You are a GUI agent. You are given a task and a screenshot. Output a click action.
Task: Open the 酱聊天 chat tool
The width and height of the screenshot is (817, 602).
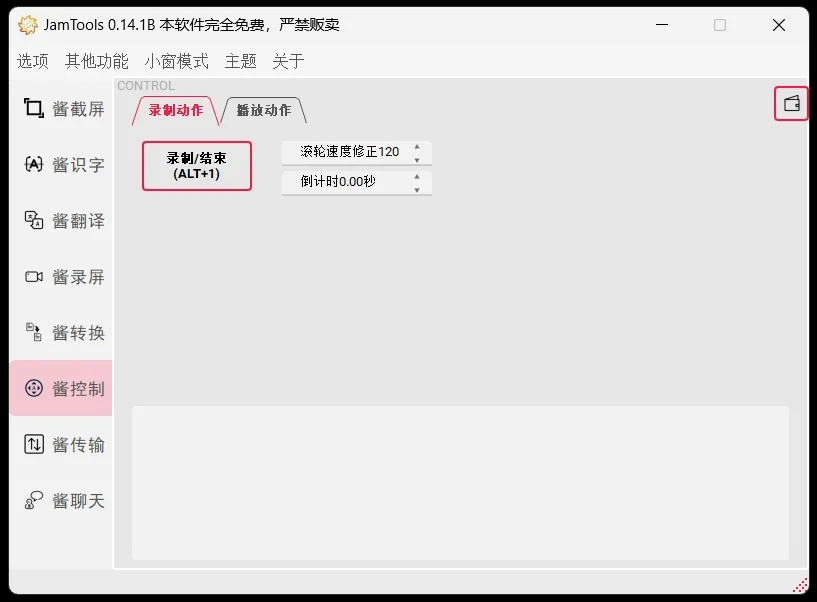[x=61, y=500]
